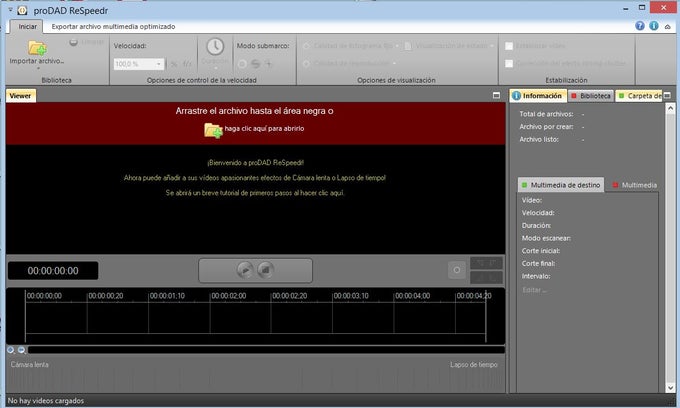Zoom out the timeline with the magnifier minus
The image size is (680, 408).
click(21, 350)
